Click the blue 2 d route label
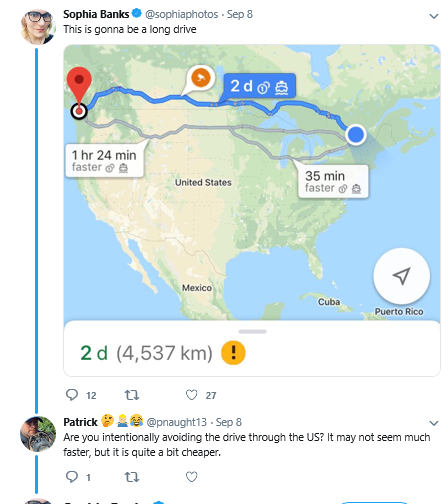 pos(260,86)
